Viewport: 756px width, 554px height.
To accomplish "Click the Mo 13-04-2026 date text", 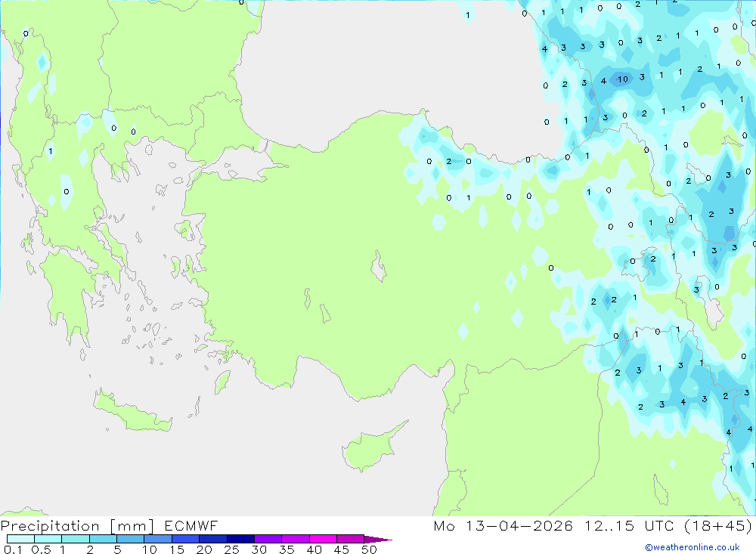I will tap(503, 525).
